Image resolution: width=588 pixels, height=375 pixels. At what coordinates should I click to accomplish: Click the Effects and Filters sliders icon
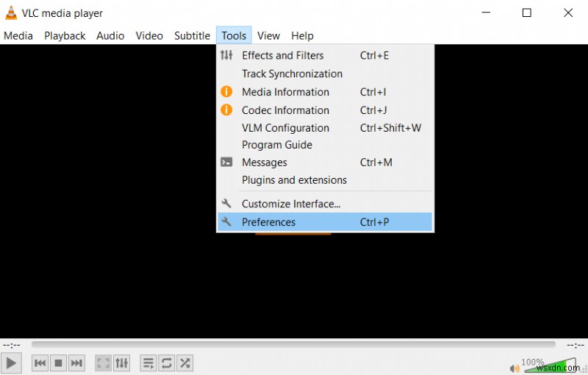click(226, 55)
